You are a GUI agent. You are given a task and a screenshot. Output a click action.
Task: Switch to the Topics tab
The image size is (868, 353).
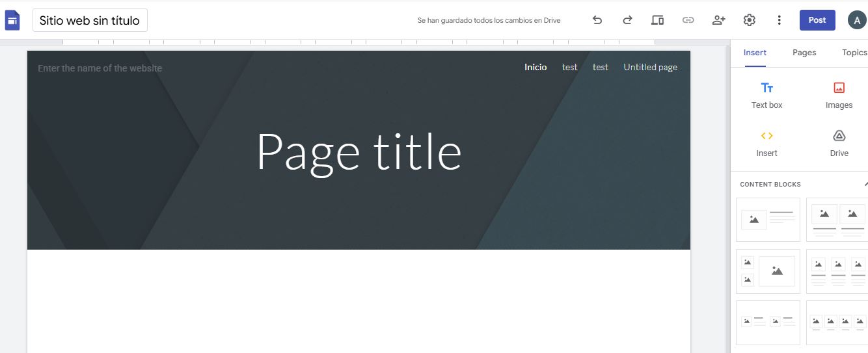coord(854,53)
